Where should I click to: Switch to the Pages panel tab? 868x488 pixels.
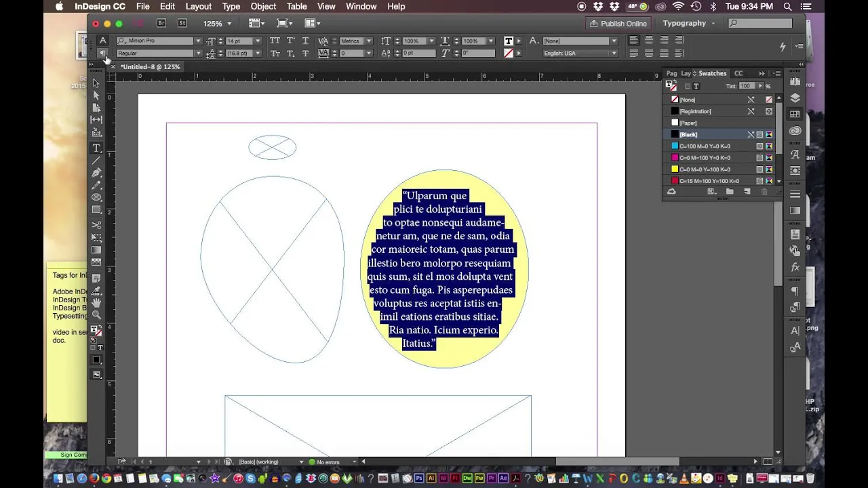pos(671,73)
